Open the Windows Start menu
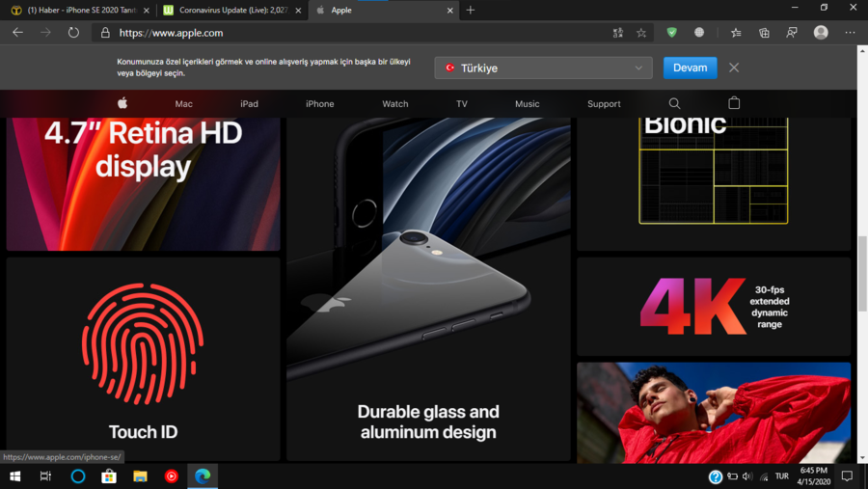868x489 pixels. pos(14,476)
